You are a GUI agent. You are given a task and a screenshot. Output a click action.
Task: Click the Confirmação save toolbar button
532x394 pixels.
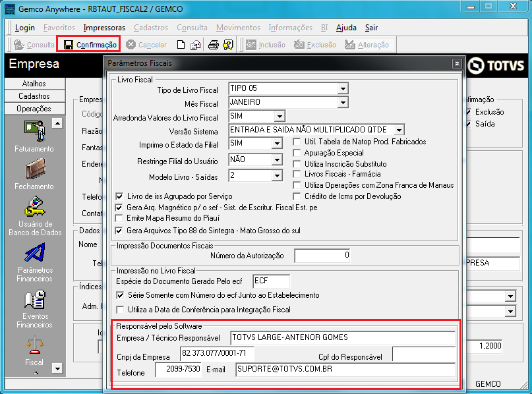click(x=88, y=44)
